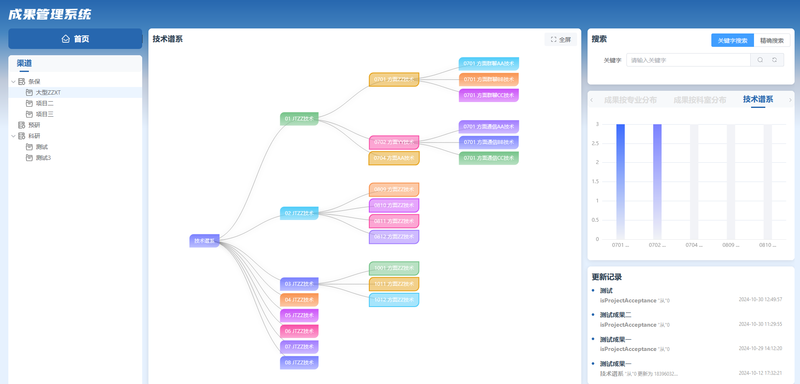
Task: Click the home icon in 首页 button
Action: [65, 39]
